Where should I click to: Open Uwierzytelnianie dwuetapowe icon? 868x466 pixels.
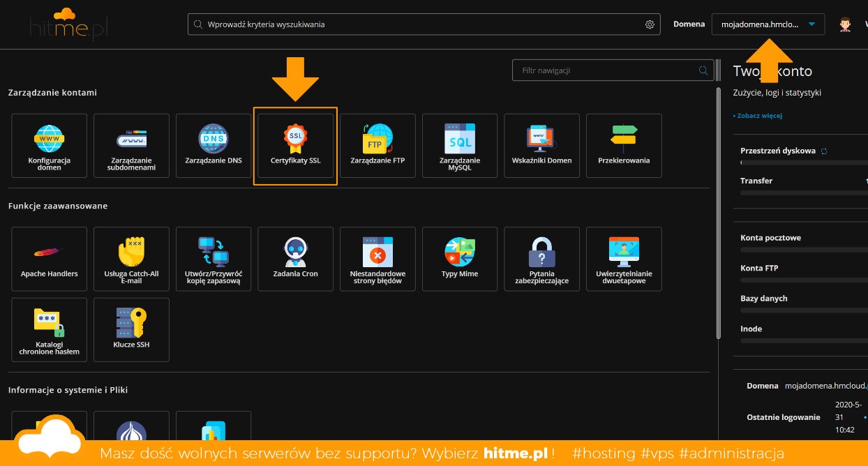tap(624, 251)
